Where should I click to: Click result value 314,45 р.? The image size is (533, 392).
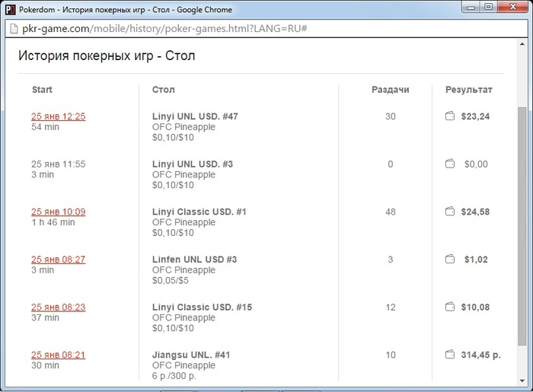pyautogui.click(x=480, y=355)
